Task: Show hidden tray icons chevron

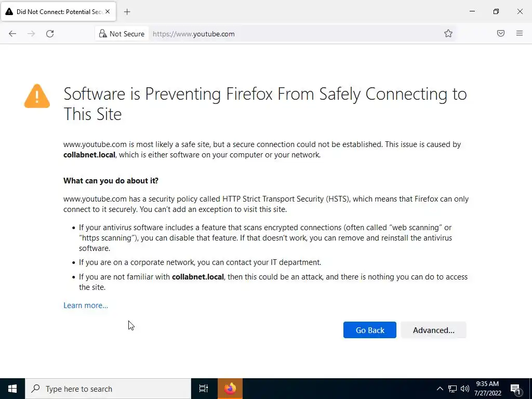Action: tap(440, 389)
